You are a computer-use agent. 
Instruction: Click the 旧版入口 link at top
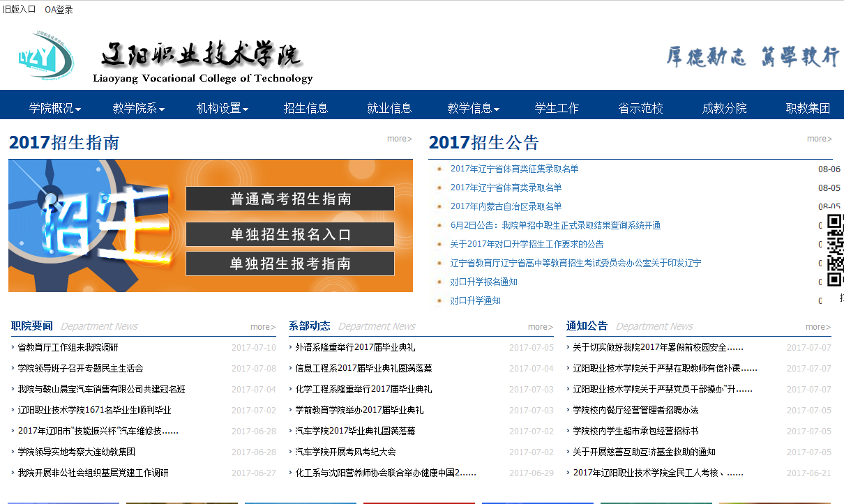20,10
